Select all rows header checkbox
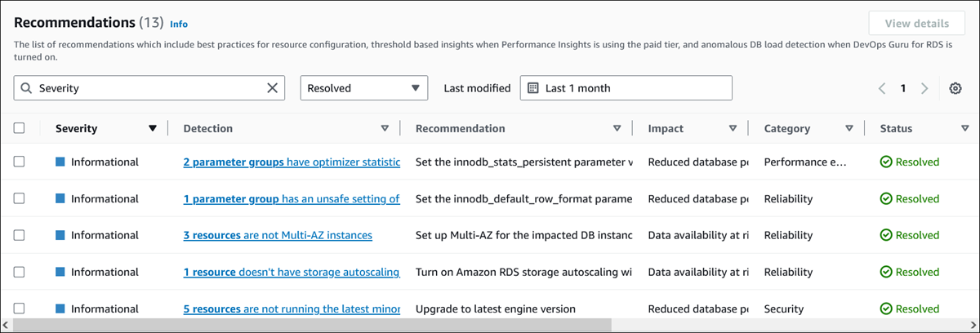 coord(20,128)
